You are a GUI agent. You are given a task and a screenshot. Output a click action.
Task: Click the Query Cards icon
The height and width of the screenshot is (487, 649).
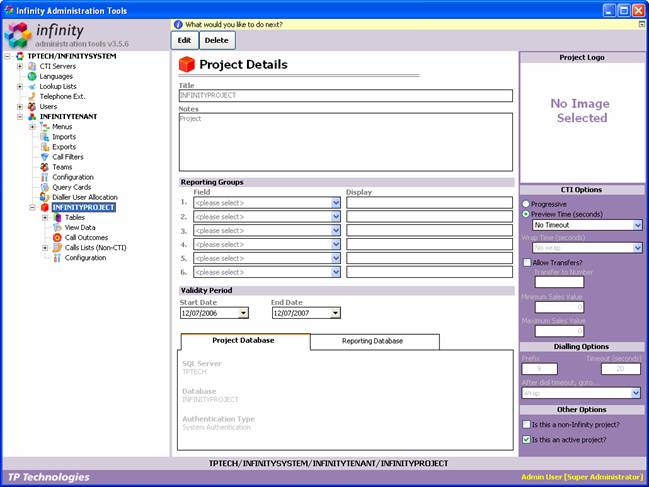[45, 187]
